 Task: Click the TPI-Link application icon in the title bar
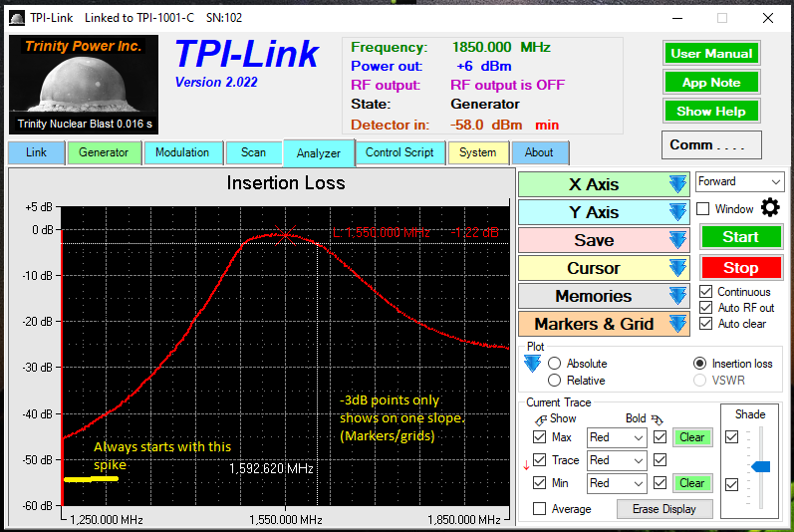[17, 18]
